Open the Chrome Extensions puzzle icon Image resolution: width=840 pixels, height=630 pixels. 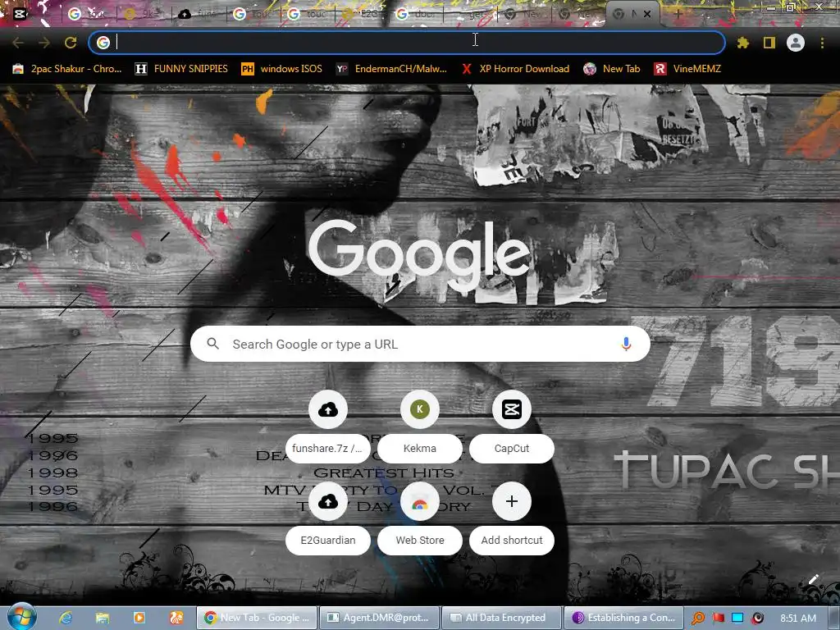click(x=743, y=43)
